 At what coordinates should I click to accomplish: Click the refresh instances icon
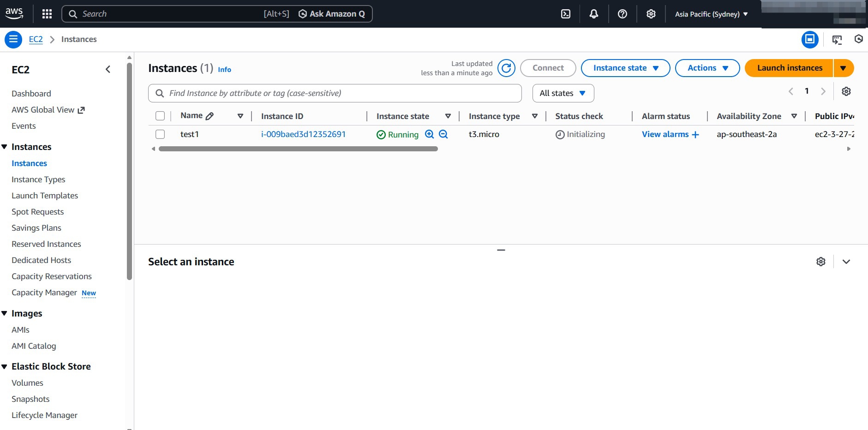506,68
